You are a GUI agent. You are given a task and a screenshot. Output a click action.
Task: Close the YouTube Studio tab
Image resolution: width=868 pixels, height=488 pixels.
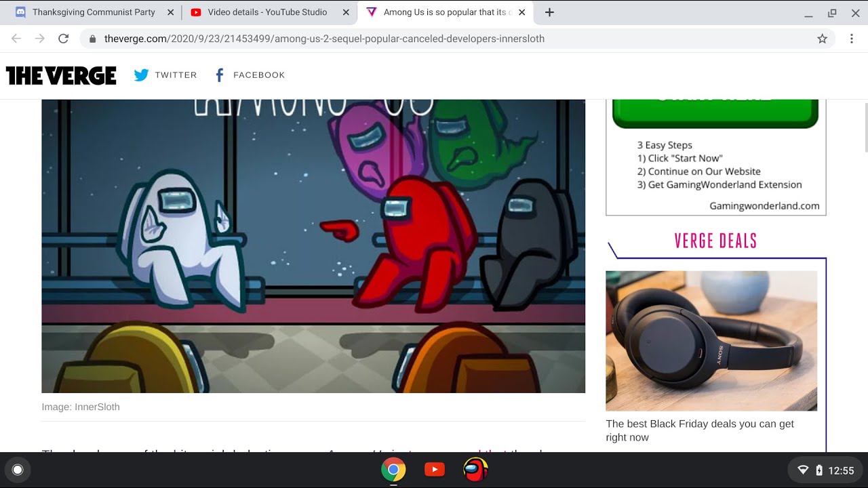[x=347, y=12]
